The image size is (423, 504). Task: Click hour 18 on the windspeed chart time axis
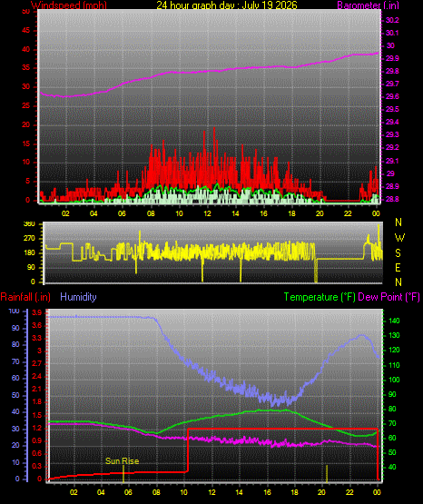click(291, 213)
